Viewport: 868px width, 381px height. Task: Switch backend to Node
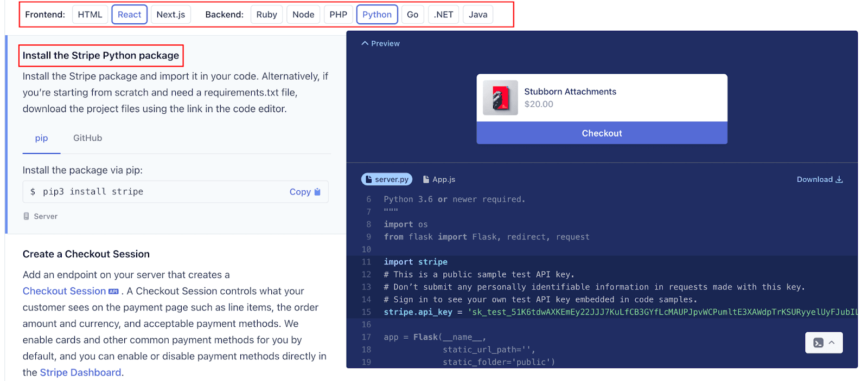(x=303, y=15)
